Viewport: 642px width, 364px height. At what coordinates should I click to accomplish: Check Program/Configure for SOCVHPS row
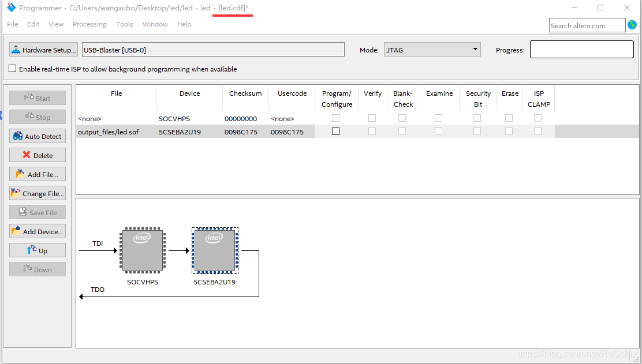[336, 118]
